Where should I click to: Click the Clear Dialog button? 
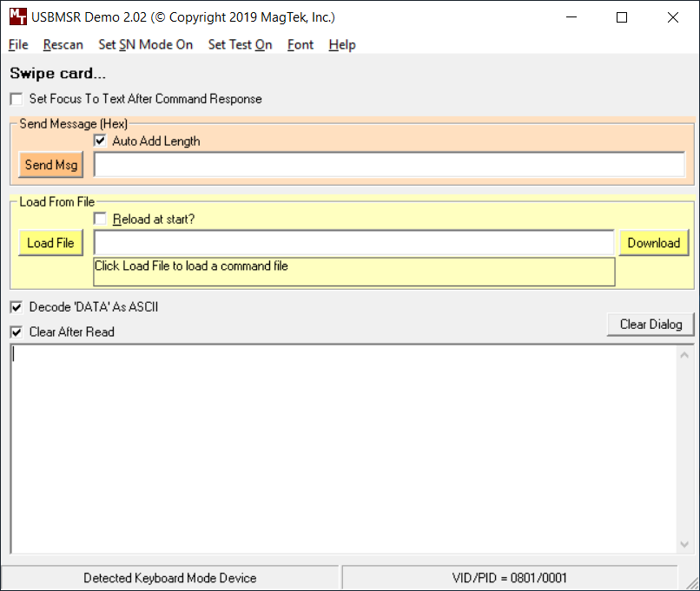[650, 325]
